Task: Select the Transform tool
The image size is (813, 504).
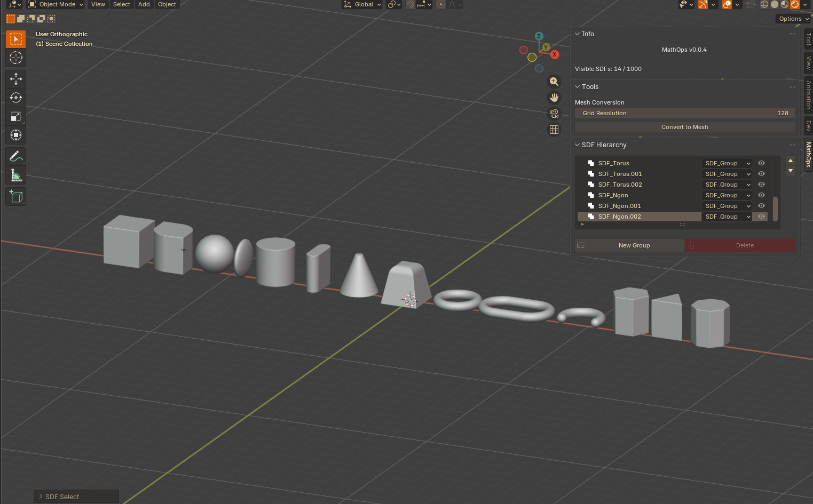Action: (x=16, y=135)
